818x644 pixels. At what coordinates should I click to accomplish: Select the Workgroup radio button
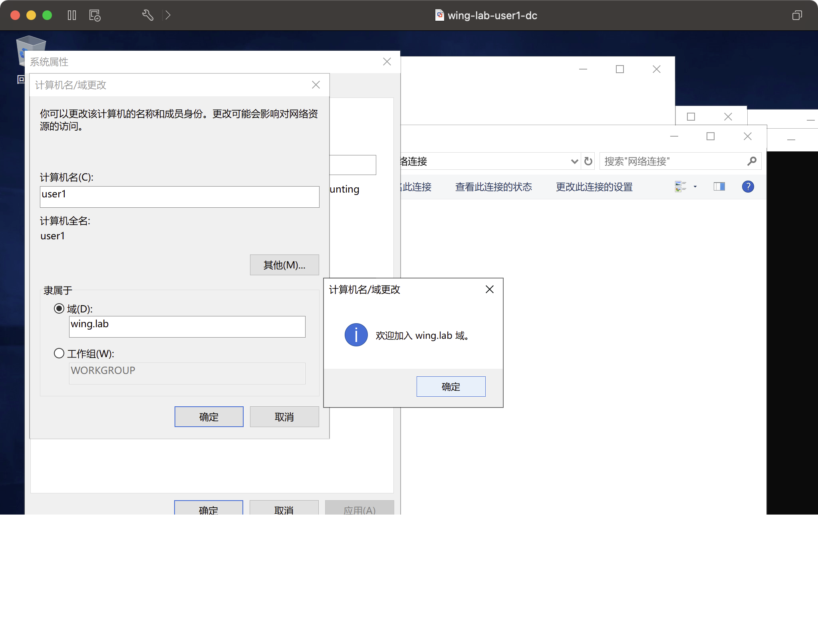59,353
